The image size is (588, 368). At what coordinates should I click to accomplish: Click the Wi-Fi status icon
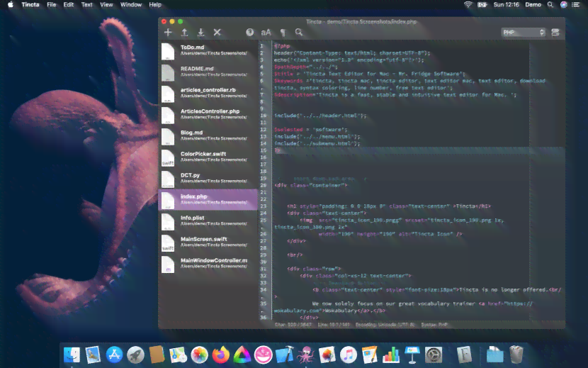468,4
